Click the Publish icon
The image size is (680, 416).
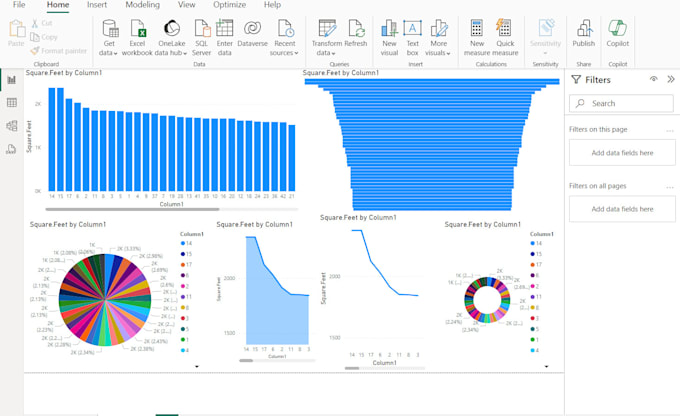(x=584, y=29)
